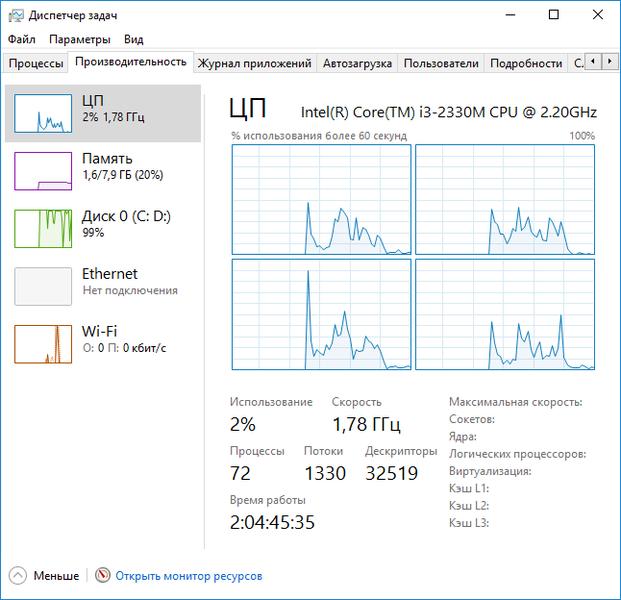Click Открыть монитор ресурсов link

coord(189,576)
